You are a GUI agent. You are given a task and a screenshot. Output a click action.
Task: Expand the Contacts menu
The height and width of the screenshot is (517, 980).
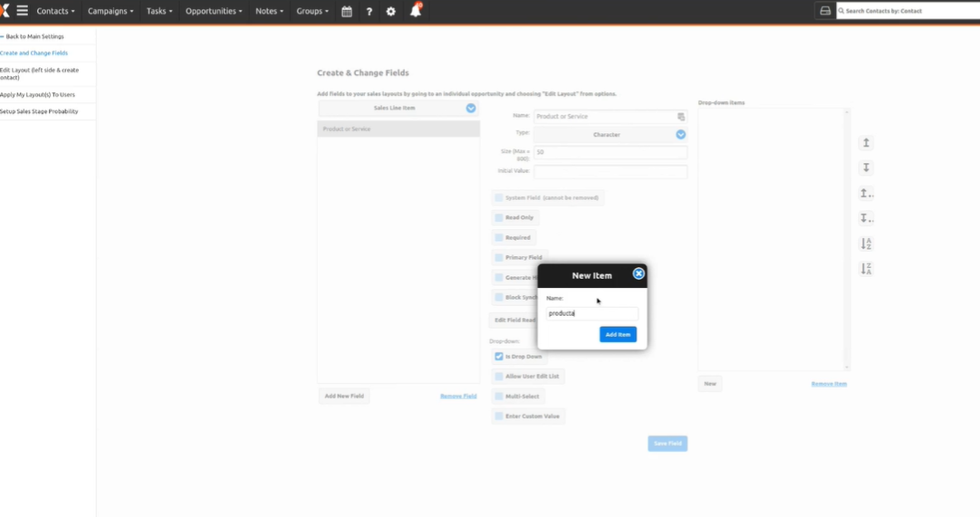click(55, 11)
